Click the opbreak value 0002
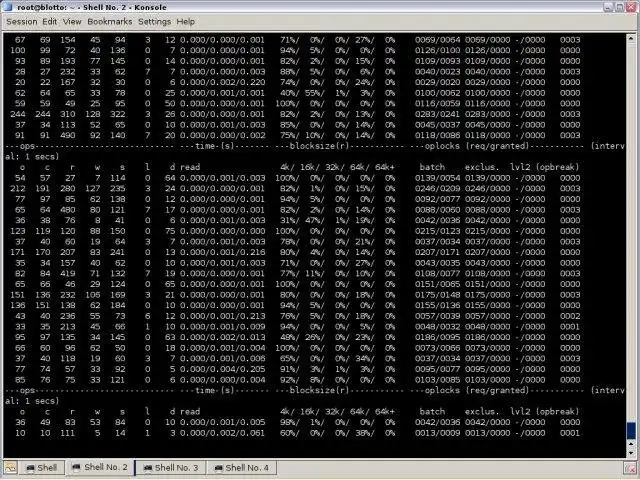This screenshot has width=640, height=480. [x=570, y=316]
